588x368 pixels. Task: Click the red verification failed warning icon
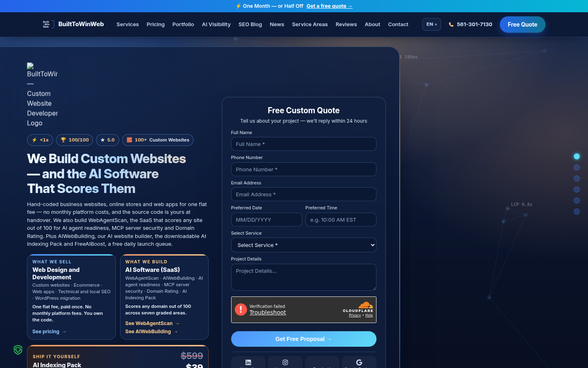tap(241, 310)
